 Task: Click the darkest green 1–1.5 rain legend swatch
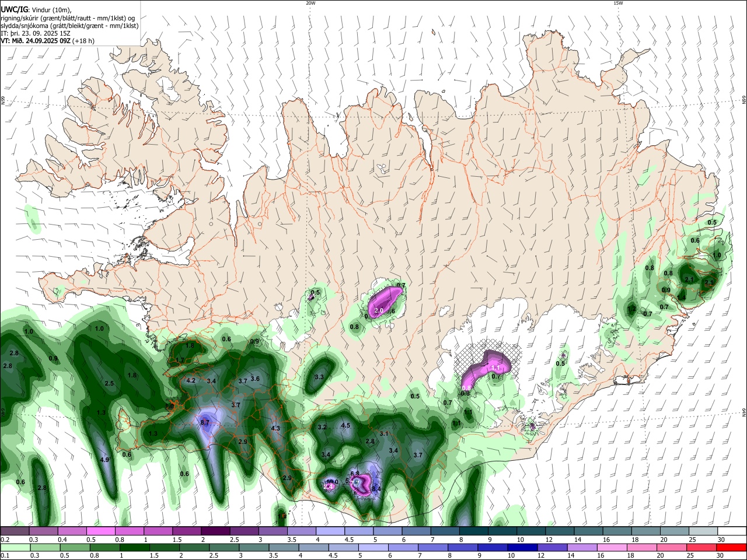click(x=134, y=547)
